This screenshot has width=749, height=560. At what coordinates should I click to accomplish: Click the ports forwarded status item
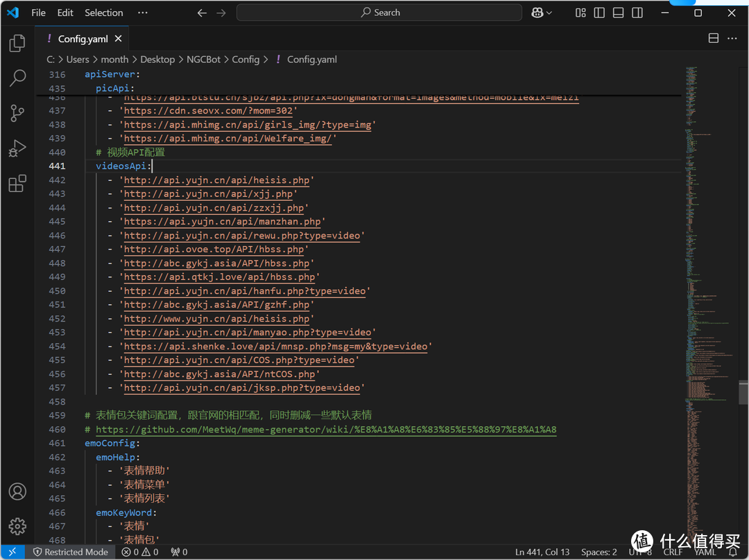click(179, 552)
